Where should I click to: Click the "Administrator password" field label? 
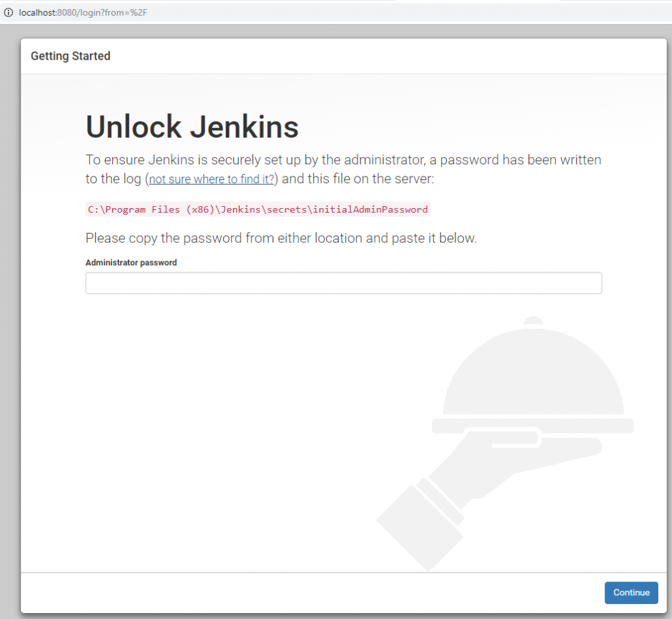pyautogui.click(x=131, y=263)
